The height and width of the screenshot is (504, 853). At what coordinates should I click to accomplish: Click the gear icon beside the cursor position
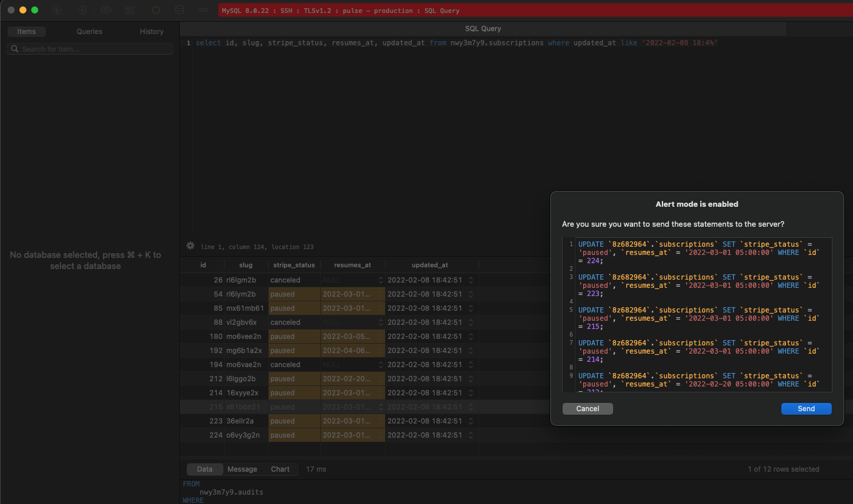coord(189,246)
